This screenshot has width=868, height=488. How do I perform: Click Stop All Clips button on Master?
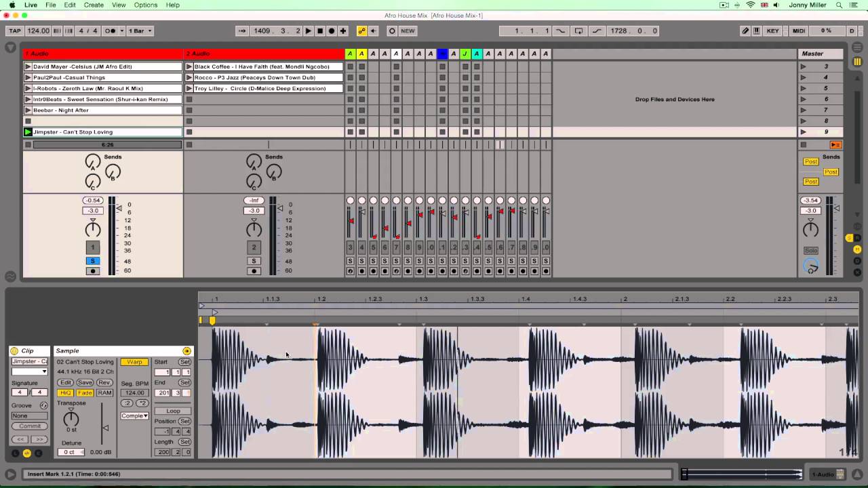[x=804, y=144]
